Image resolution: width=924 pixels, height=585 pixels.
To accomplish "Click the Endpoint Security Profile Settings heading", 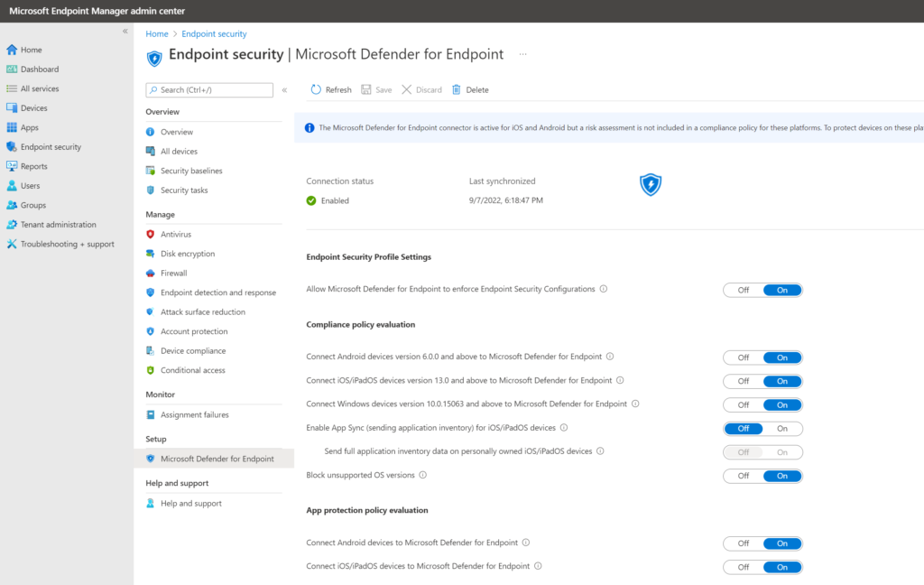I will pyautogui.click(x=368, y=257).
